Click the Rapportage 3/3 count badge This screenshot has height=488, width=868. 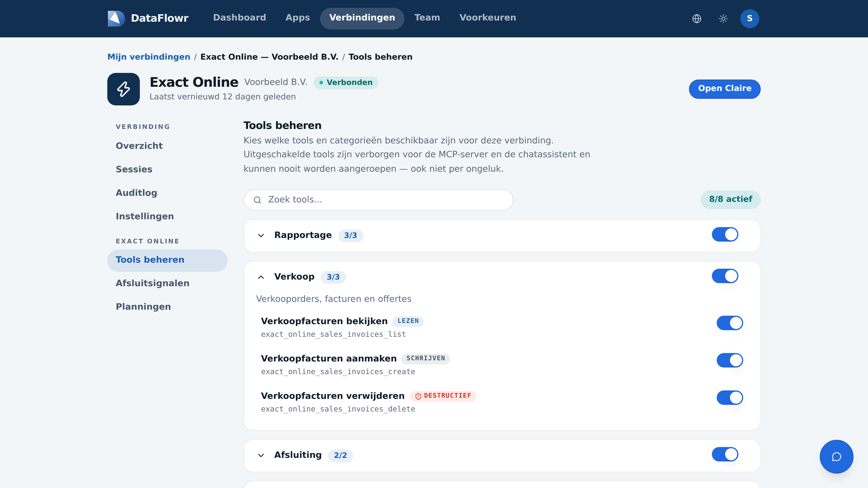[350, 236]
